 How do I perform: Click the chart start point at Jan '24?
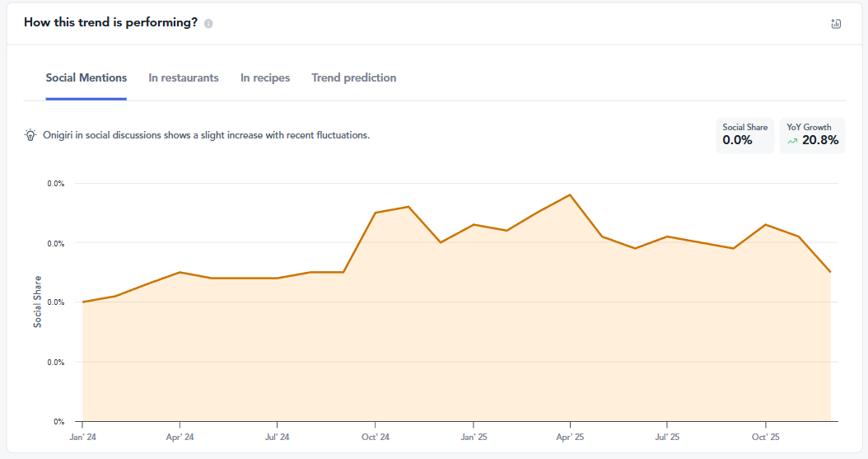pyautogui.click(x=83, y=302)
